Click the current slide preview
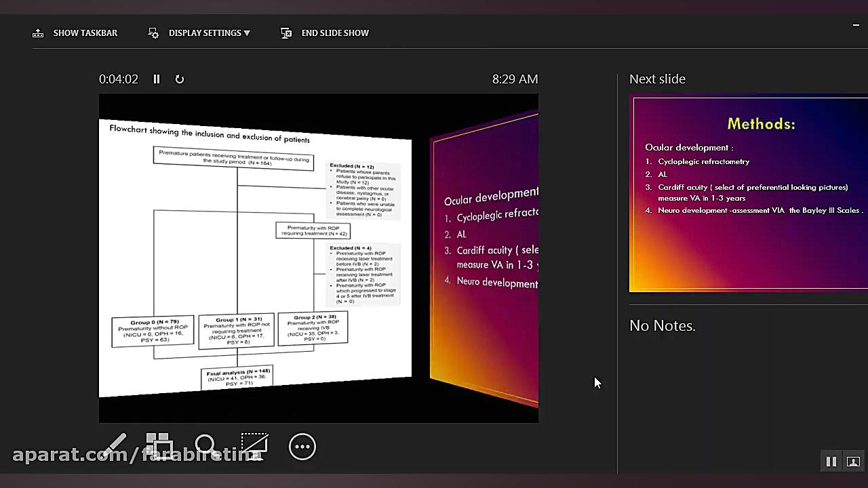The image size is (868, 488). 319,258
